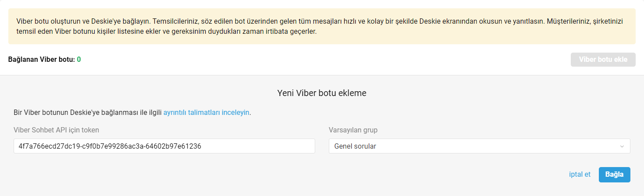Place cursor at end of token value

click(202, 146)
